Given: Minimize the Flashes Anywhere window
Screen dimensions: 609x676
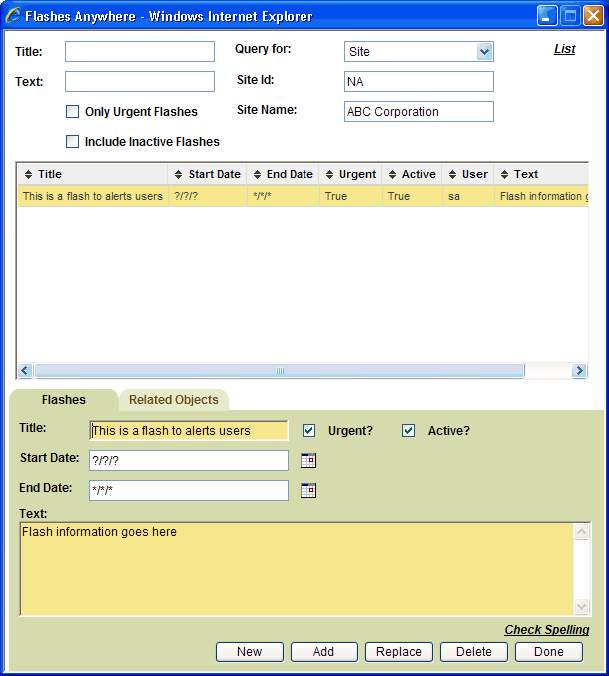Looking at the screenshot, I should pos(547,16).
